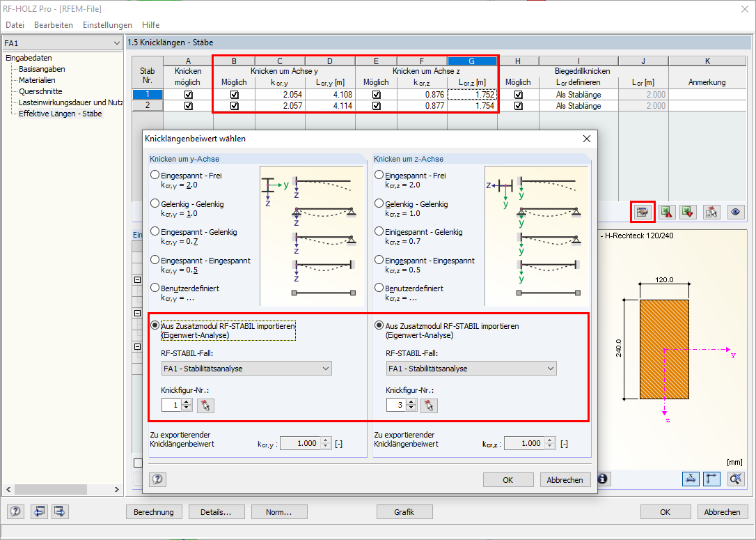Click kcr,y export value spinner arrows
Image resolution: width=756 pixels, height=540 pixels.
[x=326, y=443]
